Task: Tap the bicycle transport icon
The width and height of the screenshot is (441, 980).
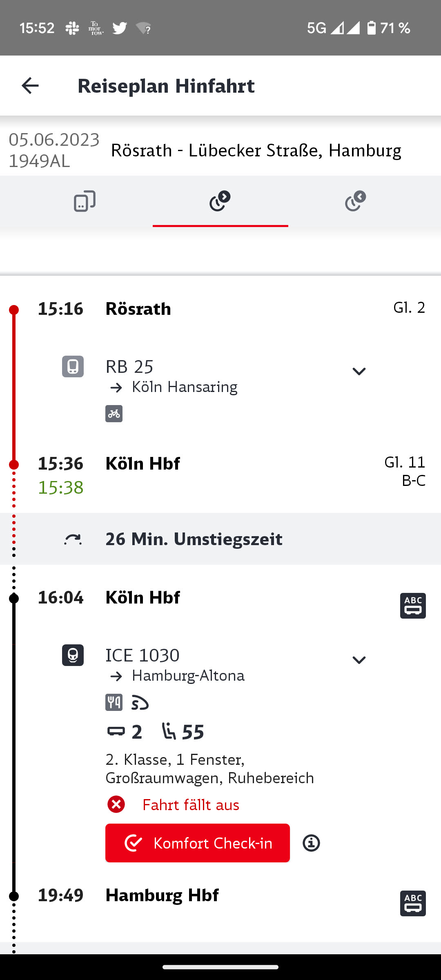Action: click(x=114, y=414)
